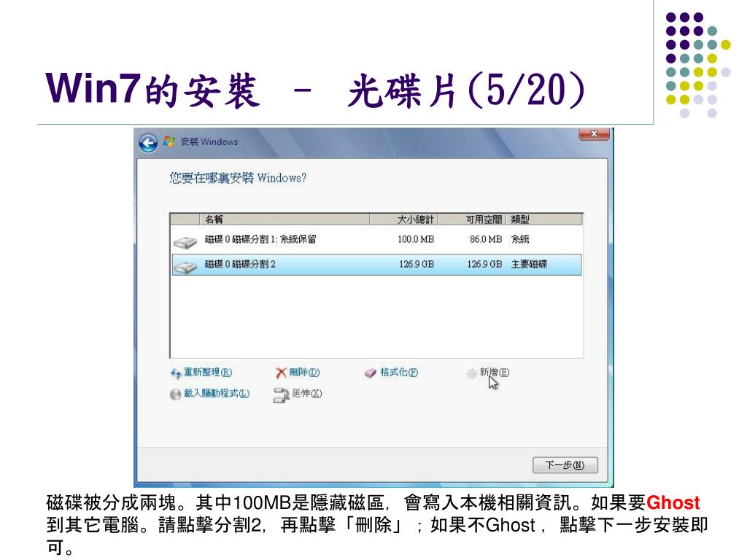
Task: Click the disc icon beside 載入驅動程式
Action: tap(175, 394)
